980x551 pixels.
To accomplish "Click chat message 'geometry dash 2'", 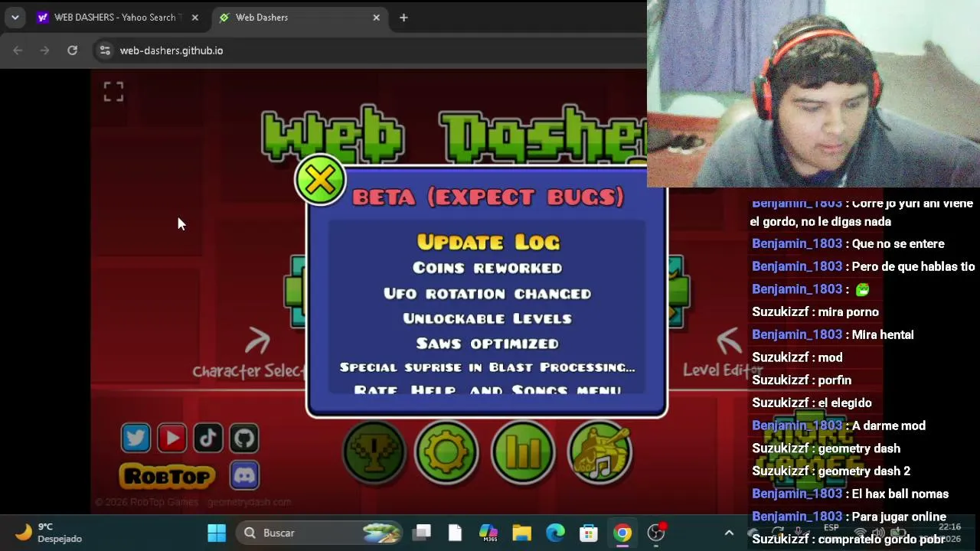I will point(862,471).
